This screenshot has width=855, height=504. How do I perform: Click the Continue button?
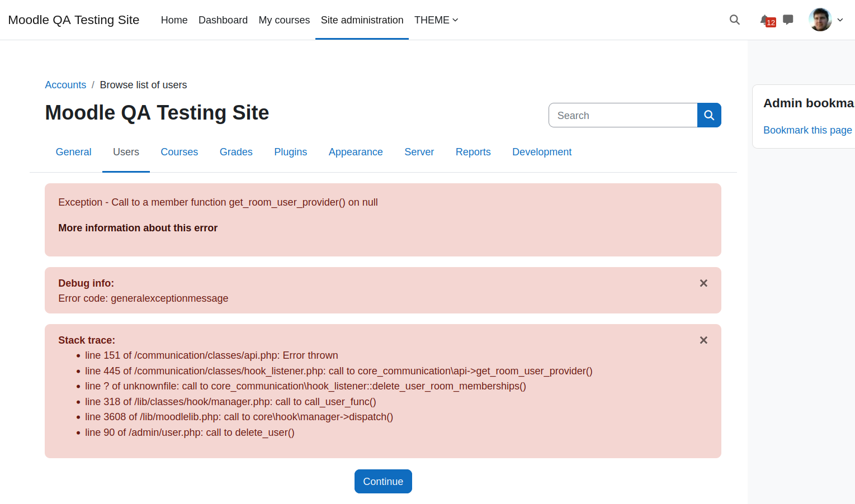(383, 482)
